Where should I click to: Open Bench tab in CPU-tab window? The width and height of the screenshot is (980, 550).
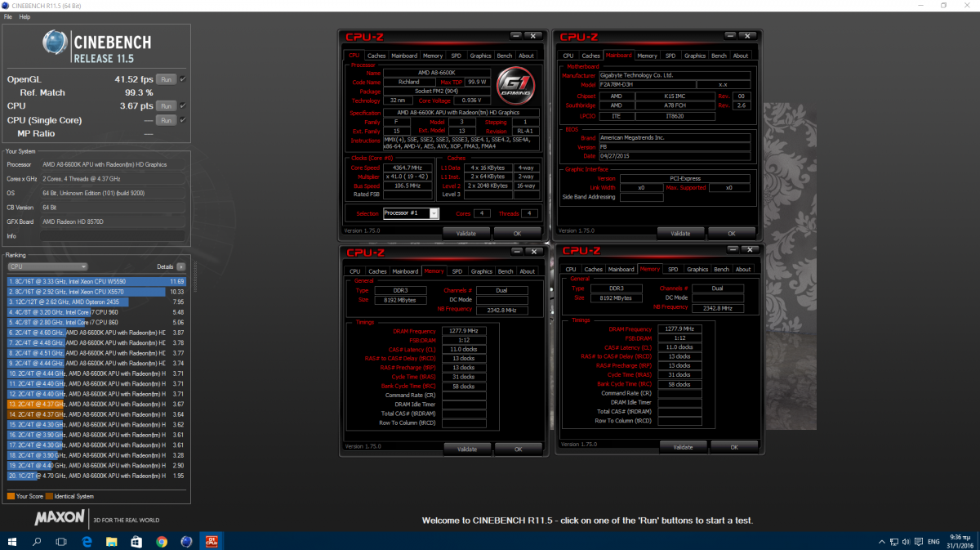point(505,56)
